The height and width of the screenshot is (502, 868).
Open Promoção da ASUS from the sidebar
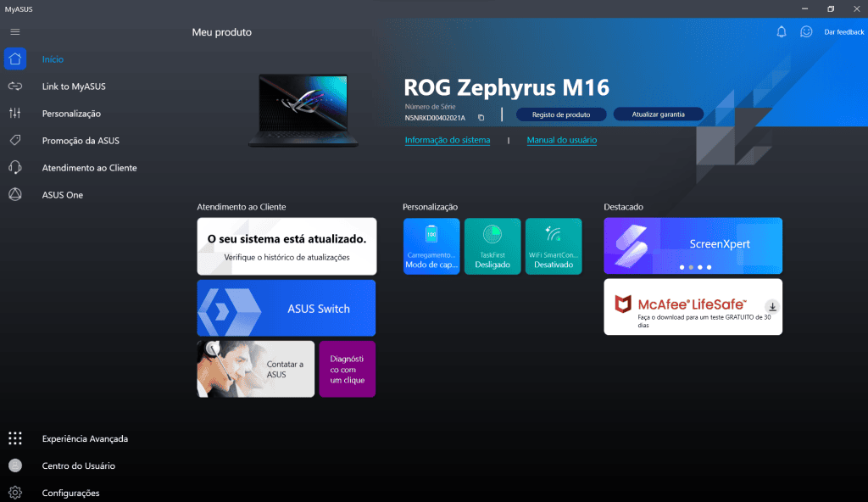pyautogui.click(x=14, y=140)
